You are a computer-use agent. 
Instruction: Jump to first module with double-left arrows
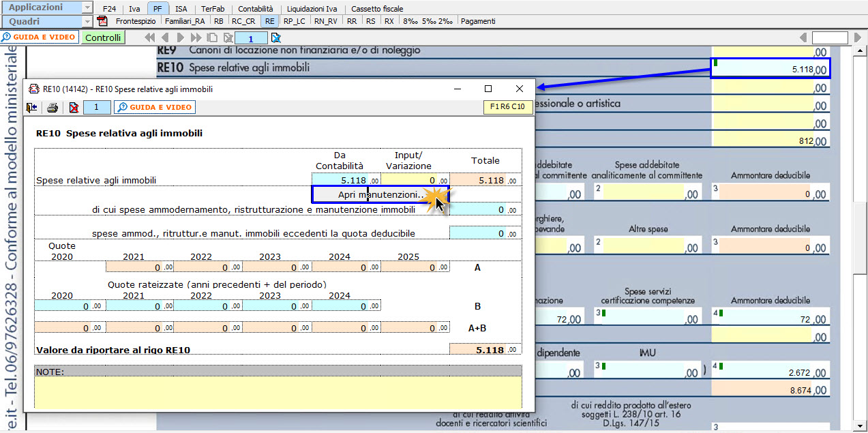pos(150,38)
